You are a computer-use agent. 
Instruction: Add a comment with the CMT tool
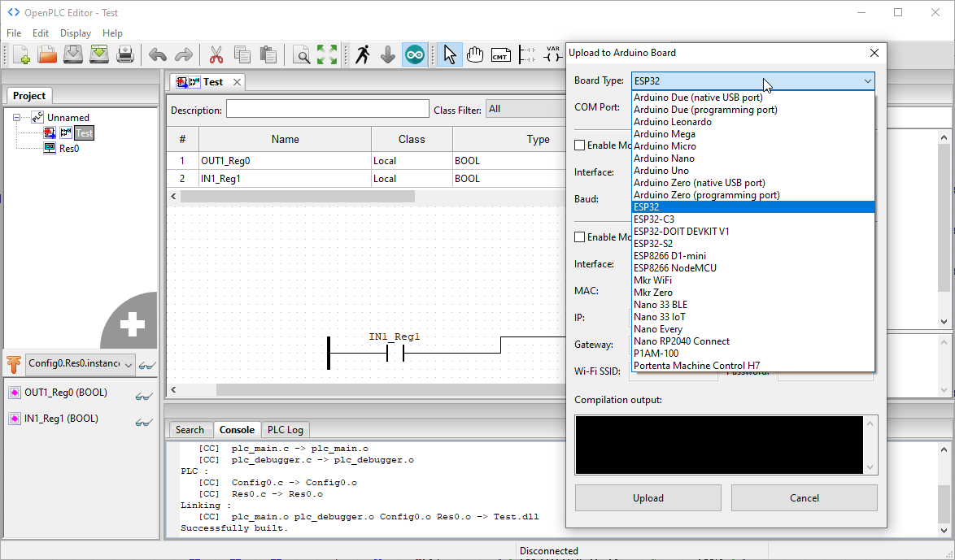pyautogui.click(x=500, y=55)
